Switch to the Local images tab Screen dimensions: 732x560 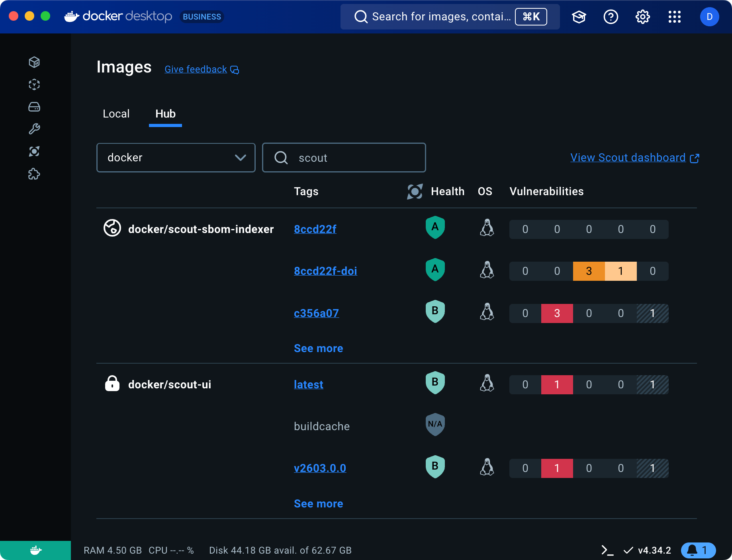coord(116,114)
